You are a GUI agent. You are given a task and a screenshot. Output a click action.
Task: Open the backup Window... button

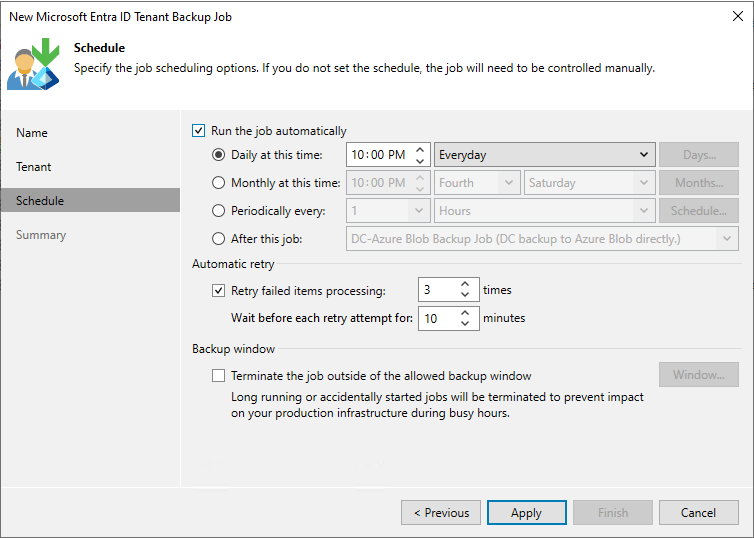click(x=699, y=375)
